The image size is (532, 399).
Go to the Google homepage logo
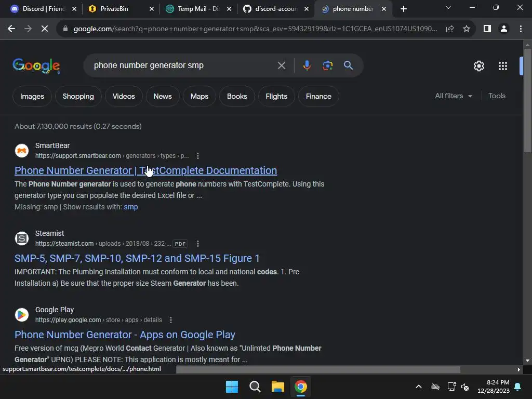tap(36, 65)
